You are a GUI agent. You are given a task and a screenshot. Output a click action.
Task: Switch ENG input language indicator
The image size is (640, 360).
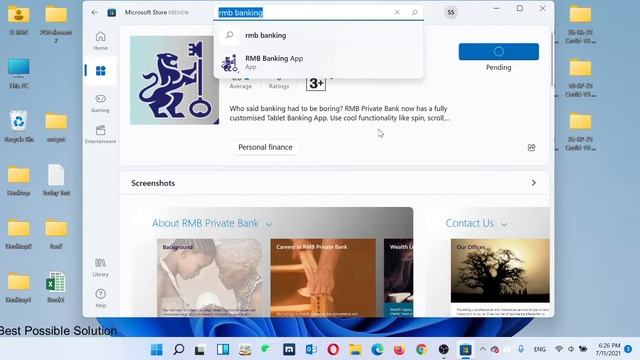pyautogui.click(x=540, y=349)
